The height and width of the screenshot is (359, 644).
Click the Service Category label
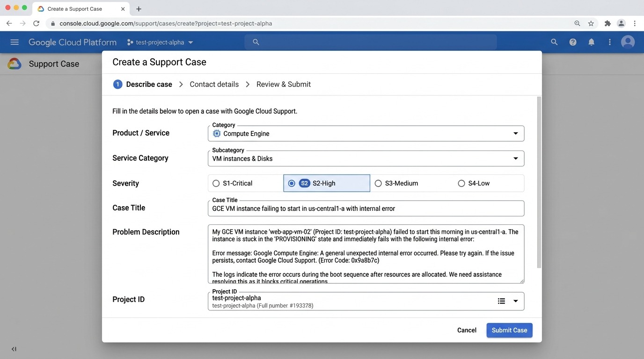click(x=140, y=158)
